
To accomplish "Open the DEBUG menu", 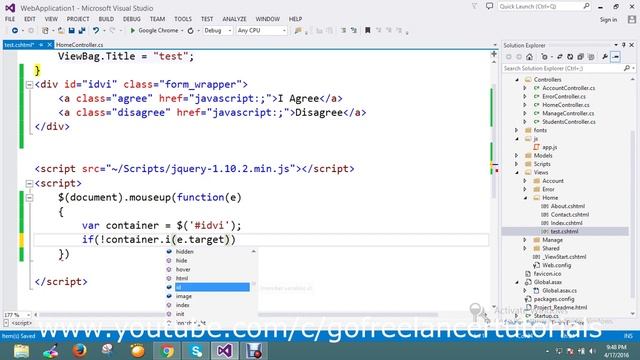I will [x=131, y=19].
